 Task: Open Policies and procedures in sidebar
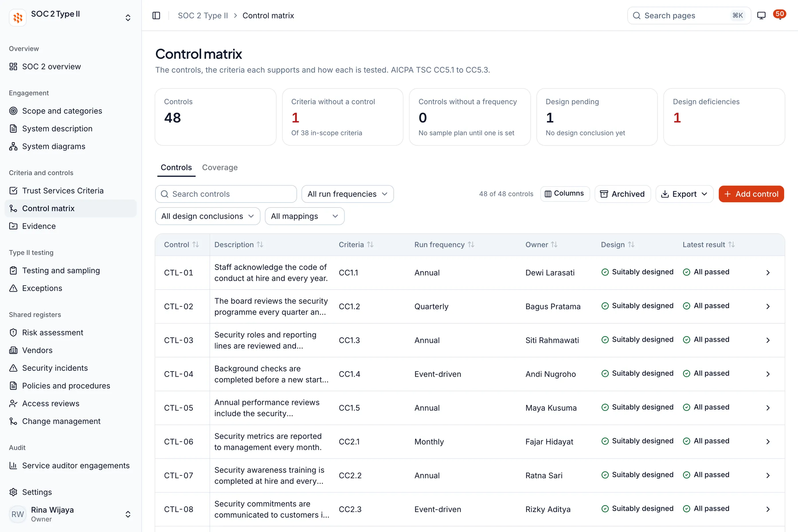(x=70, y=386)
